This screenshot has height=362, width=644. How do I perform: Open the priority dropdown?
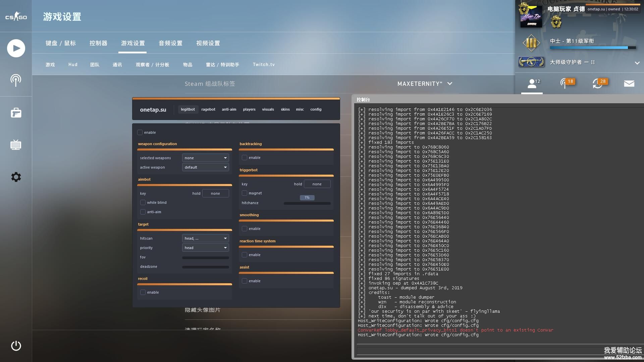click(x=206, y=248)
